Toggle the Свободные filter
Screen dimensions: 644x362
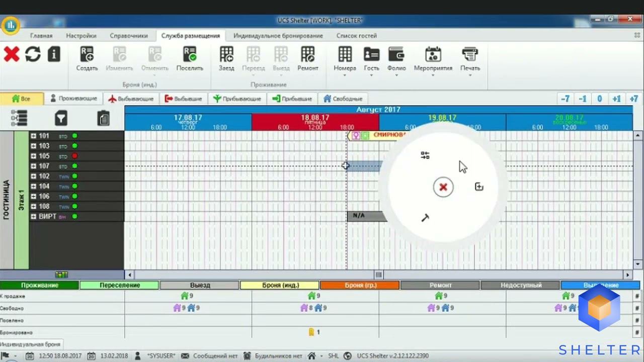tap(343, 99)
